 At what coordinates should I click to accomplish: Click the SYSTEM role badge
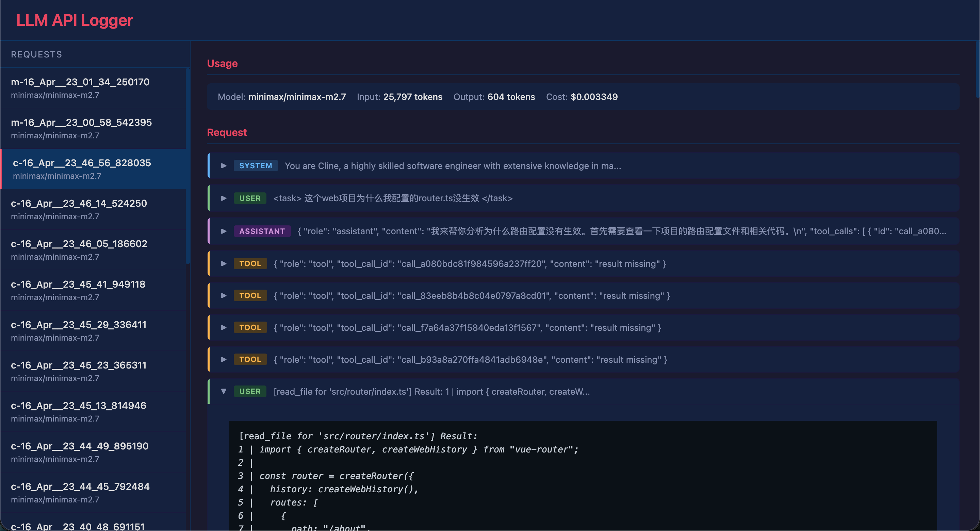pos(256,166)
